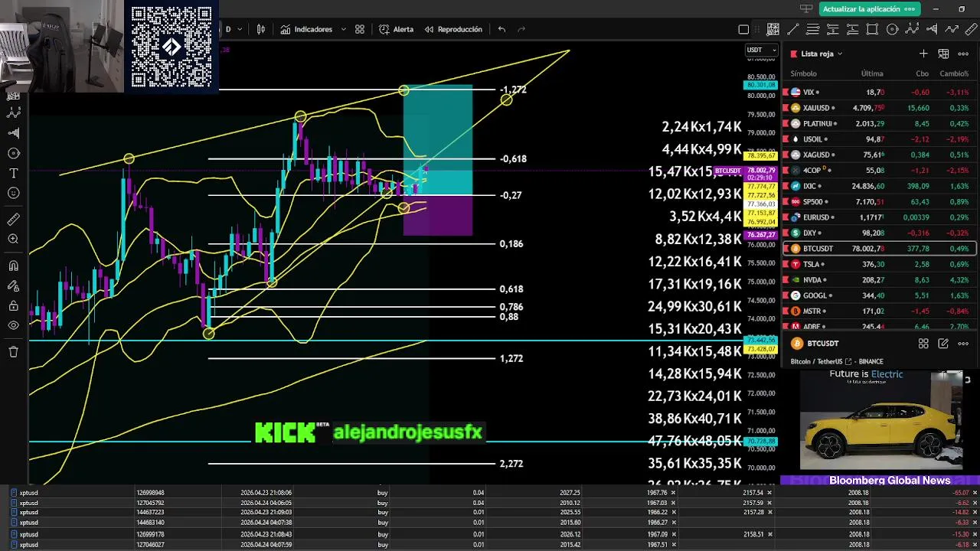Select USOIL in the watchlist
This screenshot has height=551, width=980.
(879, 139)
